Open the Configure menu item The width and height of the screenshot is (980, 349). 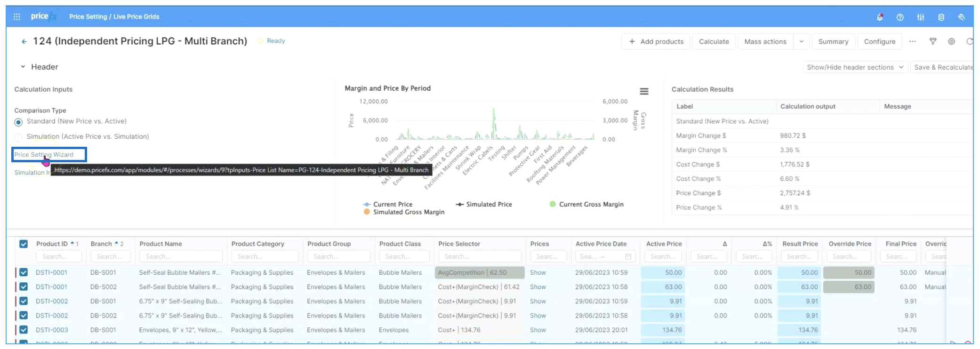[879, 41]
